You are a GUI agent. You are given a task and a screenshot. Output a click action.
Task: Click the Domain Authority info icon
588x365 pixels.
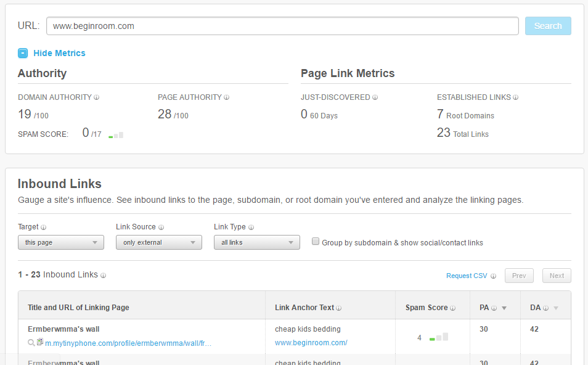click(x=97, y=97)
